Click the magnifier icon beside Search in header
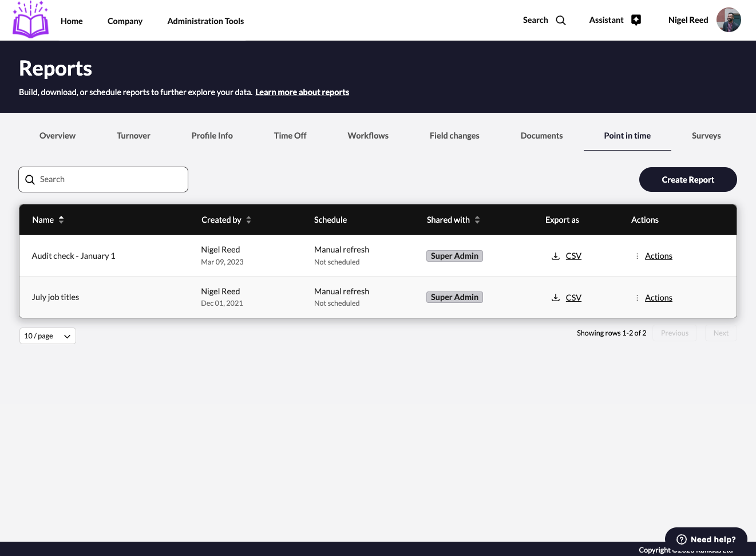 click(561, 21)
